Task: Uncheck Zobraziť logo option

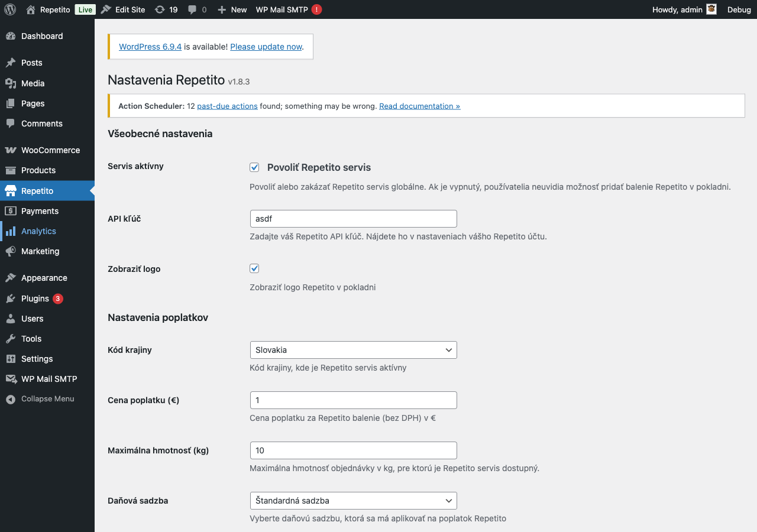Action: coord(254,268)
